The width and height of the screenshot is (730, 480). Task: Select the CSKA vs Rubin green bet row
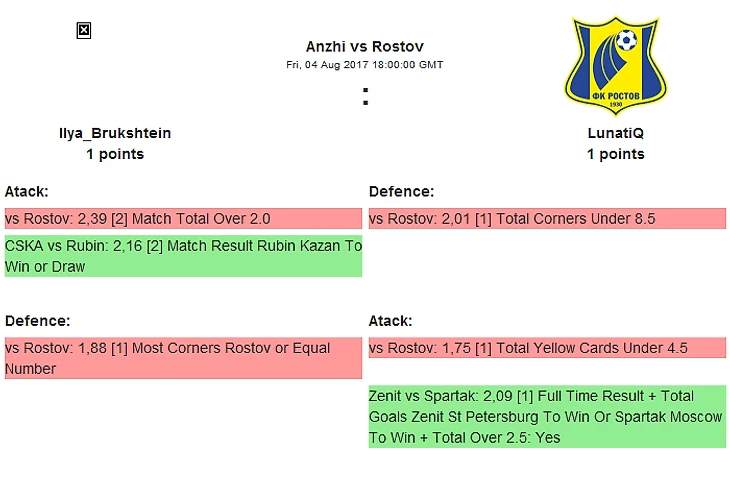[183, 256]
